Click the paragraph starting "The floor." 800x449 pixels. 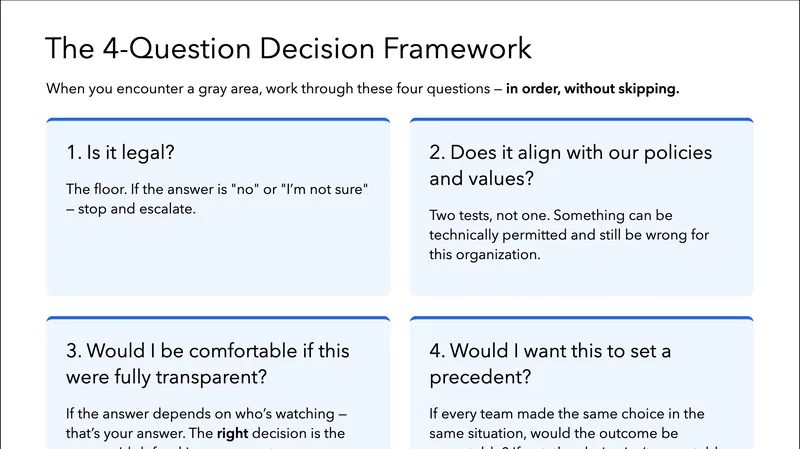click(215, 198)
